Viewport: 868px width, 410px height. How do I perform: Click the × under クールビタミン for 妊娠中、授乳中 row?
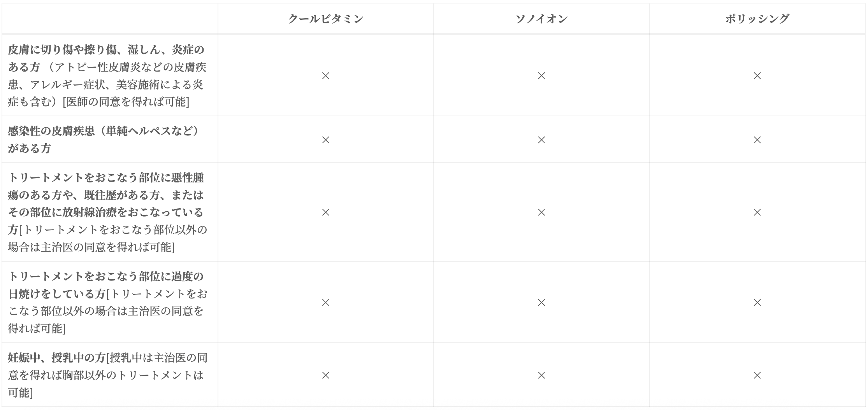326,375
